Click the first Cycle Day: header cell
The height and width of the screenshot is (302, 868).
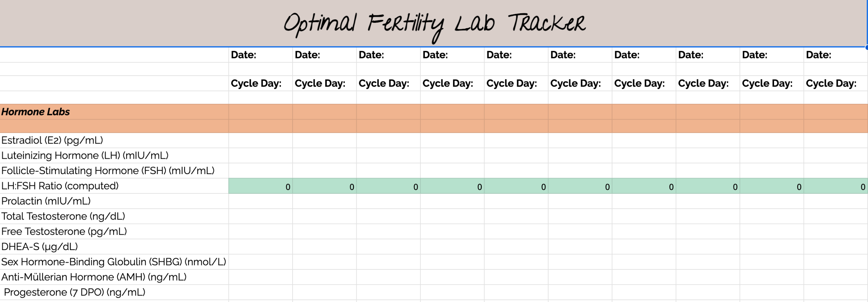(260, 83)
